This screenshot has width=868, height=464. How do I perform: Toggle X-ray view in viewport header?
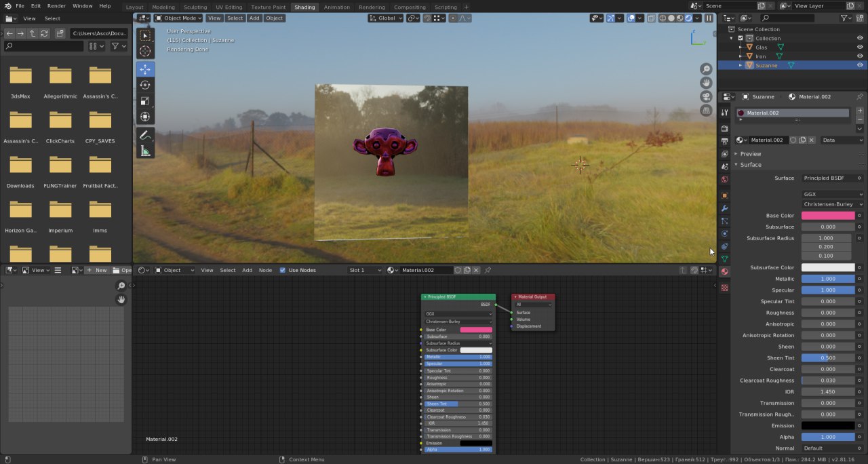(652, 18)
